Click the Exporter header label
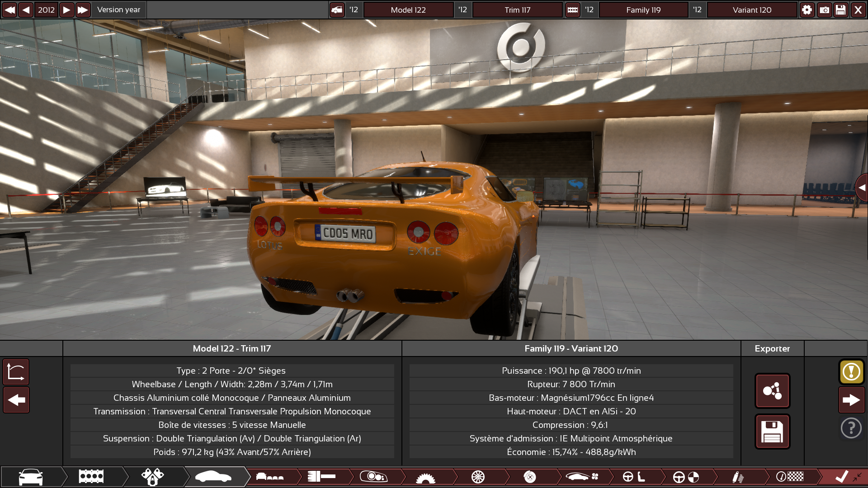This screenshot has width=868, height=488. (x=772, y=348)
